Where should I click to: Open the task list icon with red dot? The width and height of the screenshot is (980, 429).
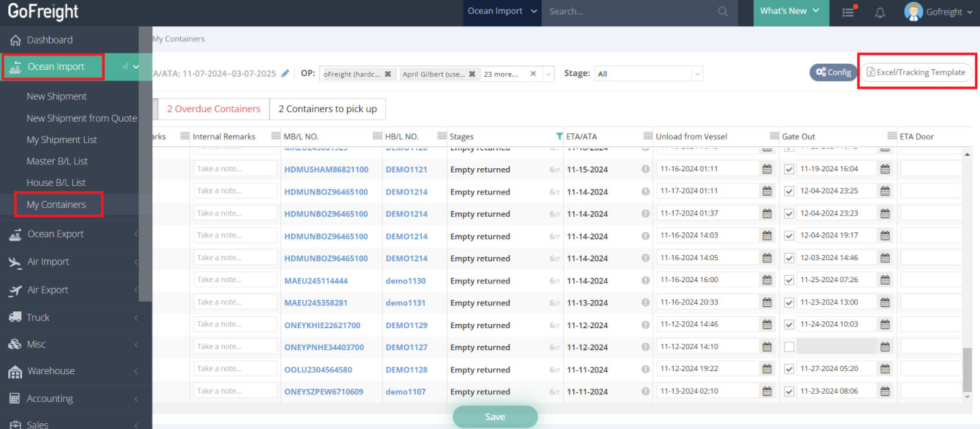pyautogui.click(x=849, y=12)
